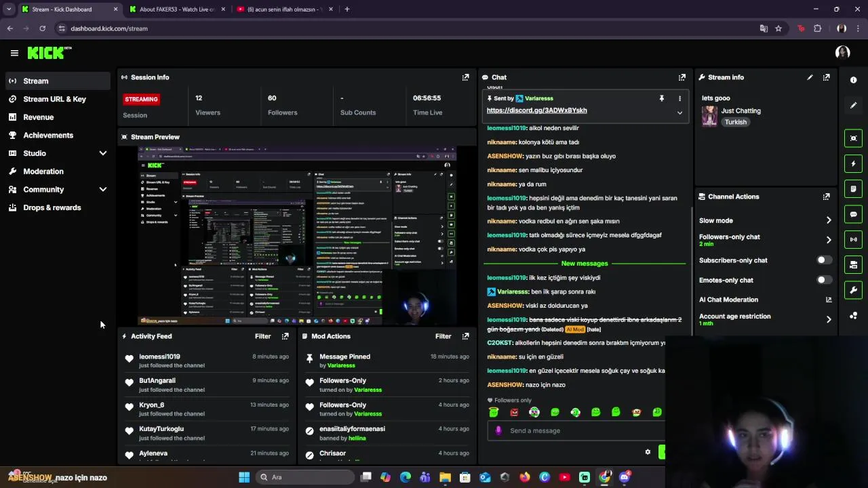Open Chrome extensions puzzle icon

(x=817, y=28)
